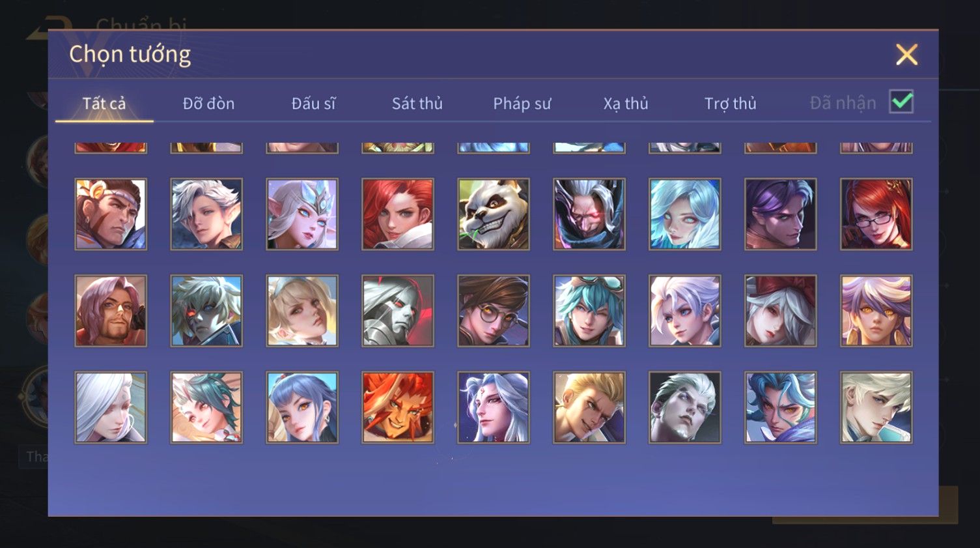The height and width of the screenshot is (548, 980).
Task: Close the Chọn tướng dialog
Action: 906,55
